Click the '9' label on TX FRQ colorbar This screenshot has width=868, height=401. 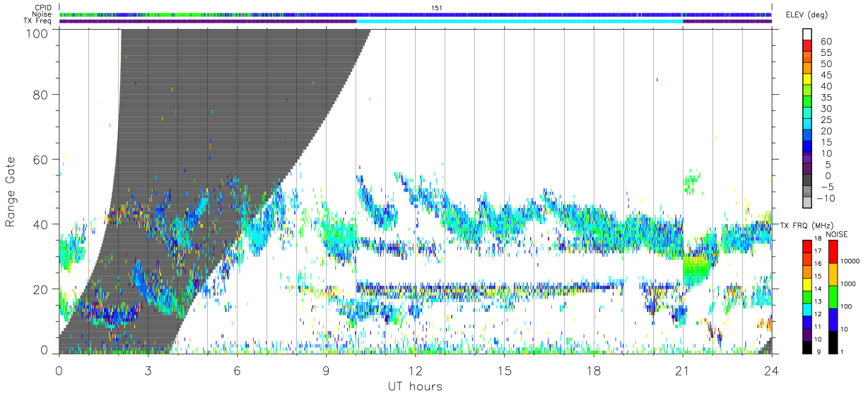tap(819, 351)
